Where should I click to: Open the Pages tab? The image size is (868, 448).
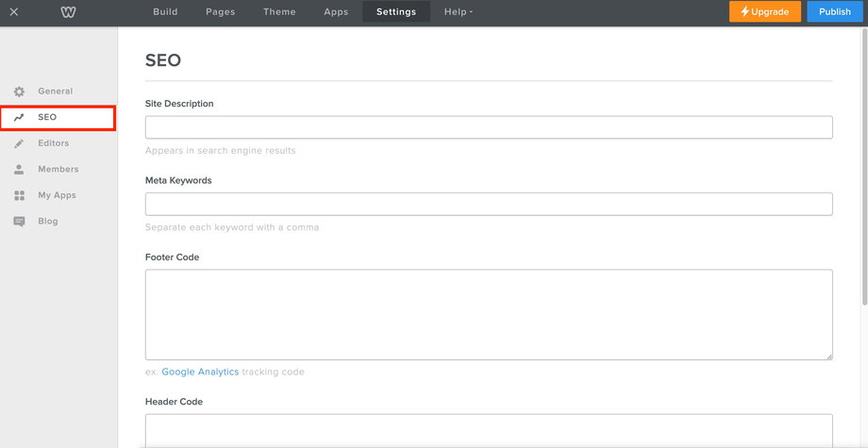click(220, 12)
